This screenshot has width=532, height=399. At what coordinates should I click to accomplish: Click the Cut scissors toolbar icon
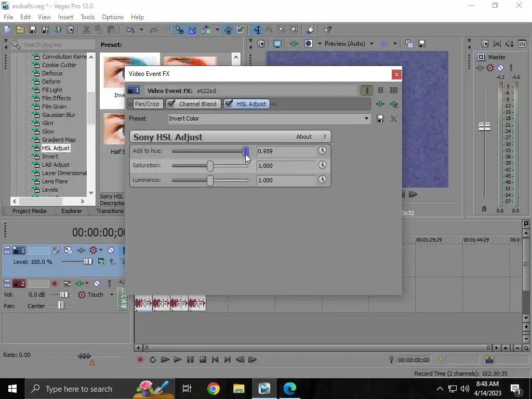point(86,30)
